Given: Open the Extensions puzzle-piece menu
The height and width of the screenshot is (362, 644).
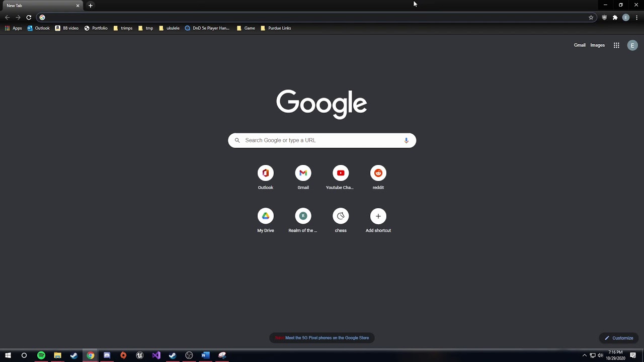Looking at the screenshot, I should tap(615, 18).
